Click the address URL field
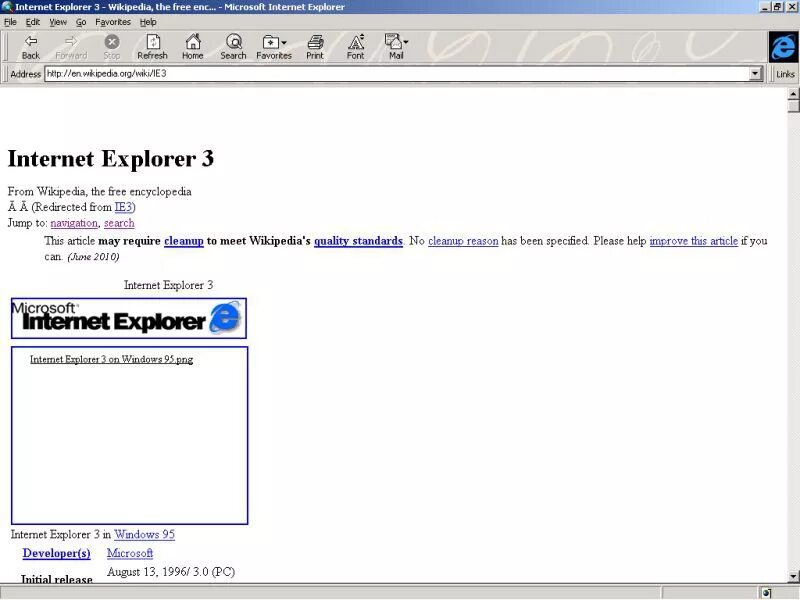The image size is (800, 600). (x=397, y=74)
